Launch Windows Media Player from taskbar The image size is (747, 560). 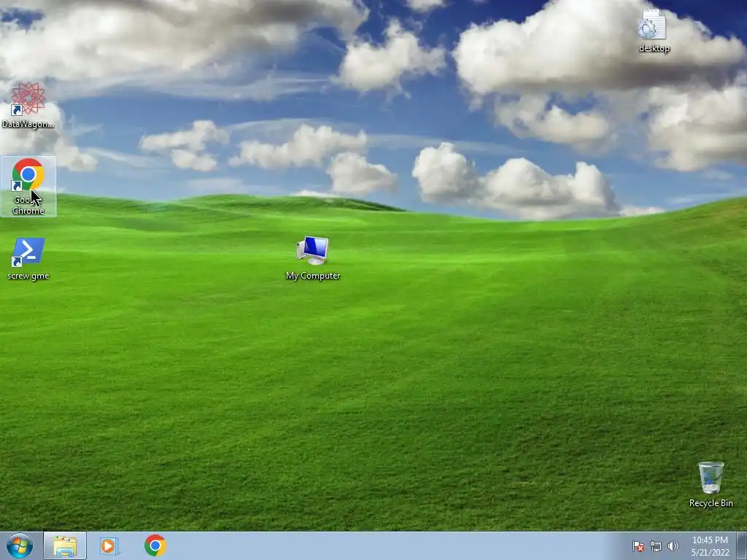point(109,545)
